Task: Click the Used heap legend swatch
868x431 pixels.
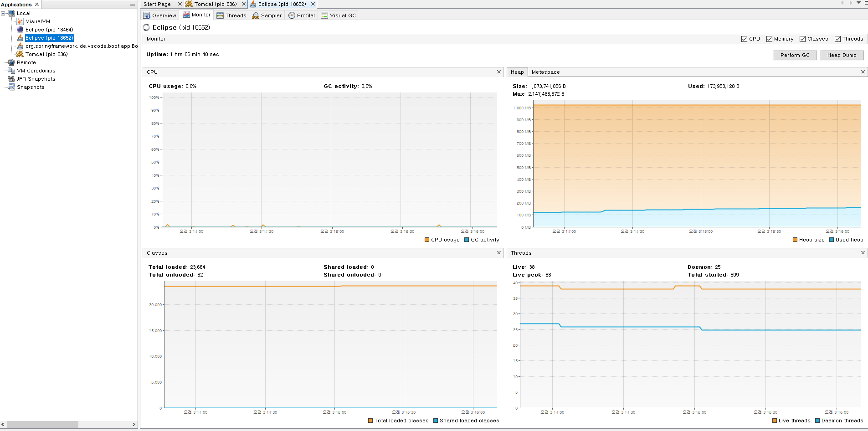Action: coord(832,240)
